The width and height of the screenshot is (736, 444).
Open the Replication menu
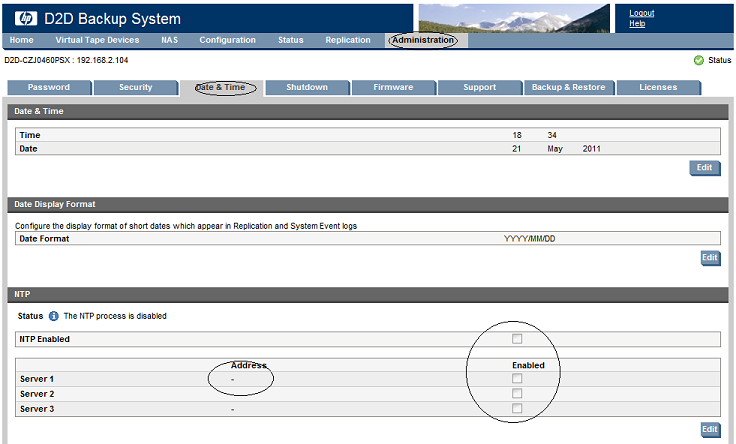[348, 40]
